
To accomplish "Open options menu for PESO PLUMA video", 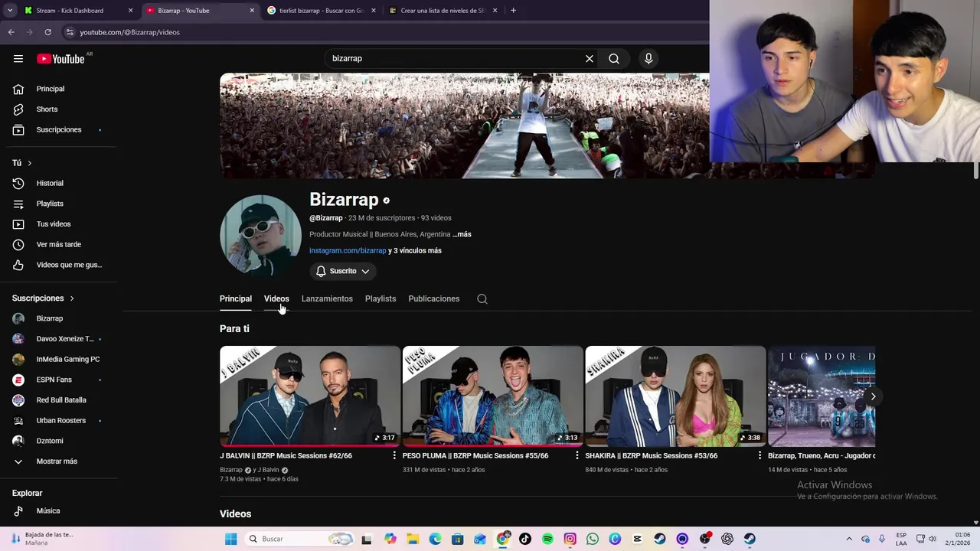I will pos(577,455).
